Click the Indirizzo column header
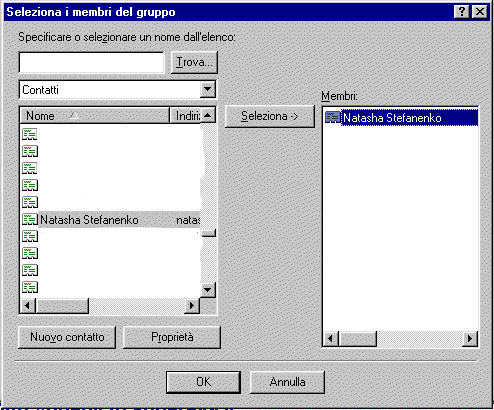 tap(185, 116)
